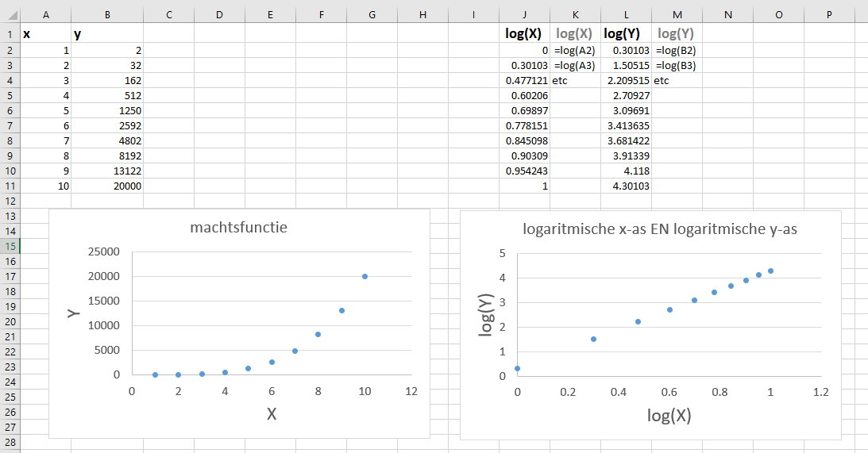Select the column J header
This screenshot has width=868, height=453.
(524, 15)
